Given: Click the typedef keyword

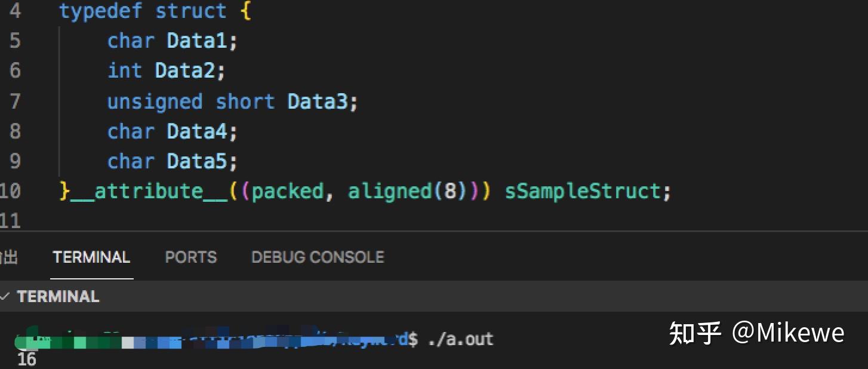Looking at the screenshot, I should (x=101, y=11).
